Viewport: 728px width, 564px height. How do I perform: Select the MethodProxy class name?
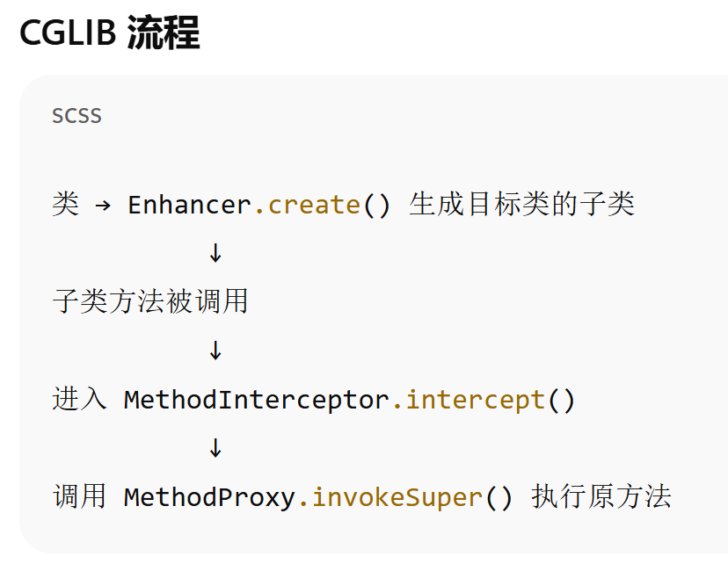click(x=209, y=498)
